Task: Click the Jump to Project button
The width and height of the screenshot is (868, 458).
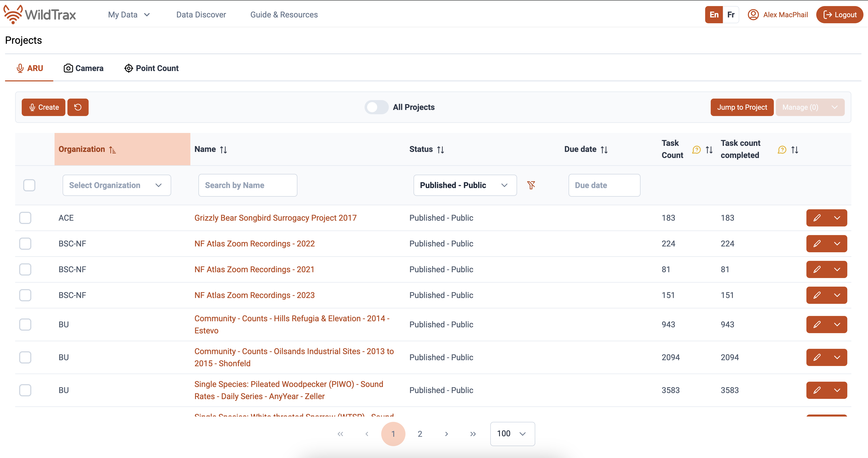Action: point(742,107)
